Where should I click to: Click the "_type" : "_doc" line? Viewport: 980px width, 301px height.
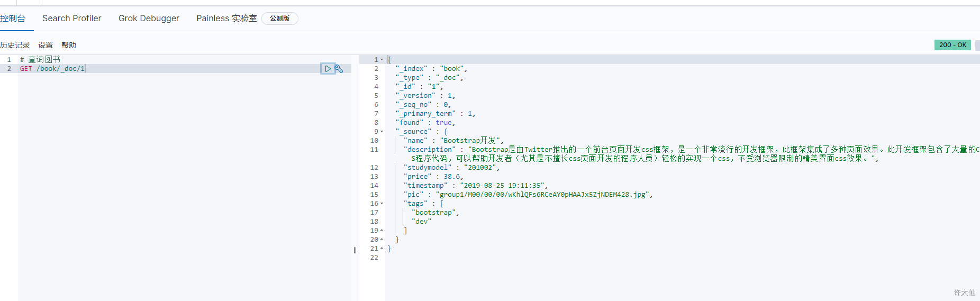pyautogui.click(x=429, y=78)
